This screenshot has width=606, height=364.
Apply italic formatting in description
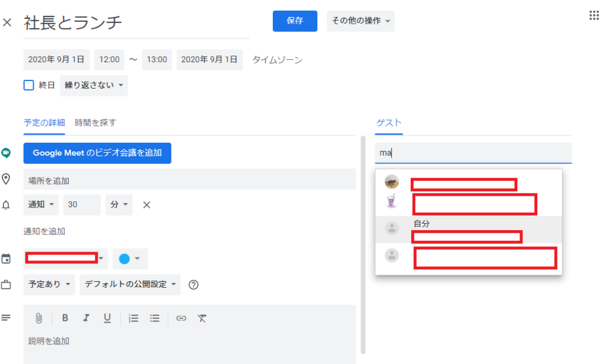86,318
